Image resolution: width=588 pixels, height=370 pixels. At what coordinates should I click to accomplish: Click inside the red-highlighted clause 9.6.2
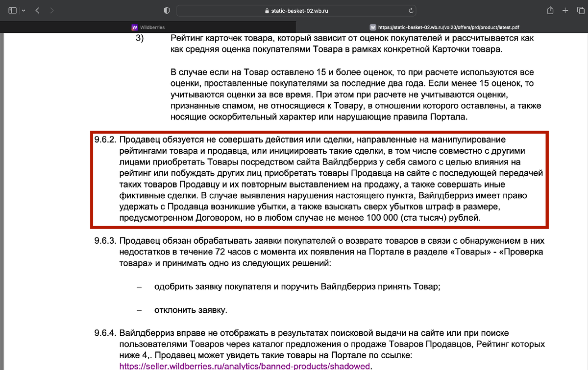click(x=318, y=179)
